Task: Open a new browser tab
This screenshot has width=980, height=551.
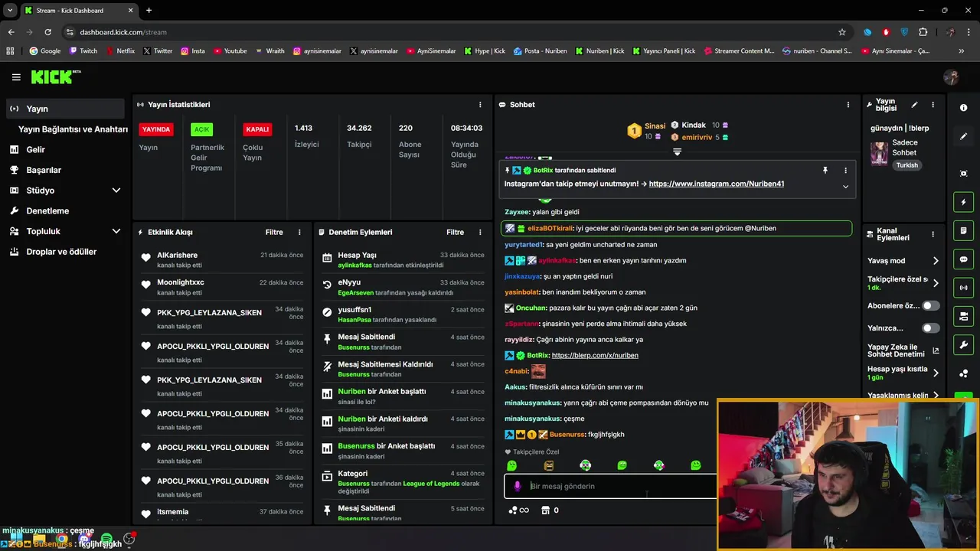Action: 149,11
